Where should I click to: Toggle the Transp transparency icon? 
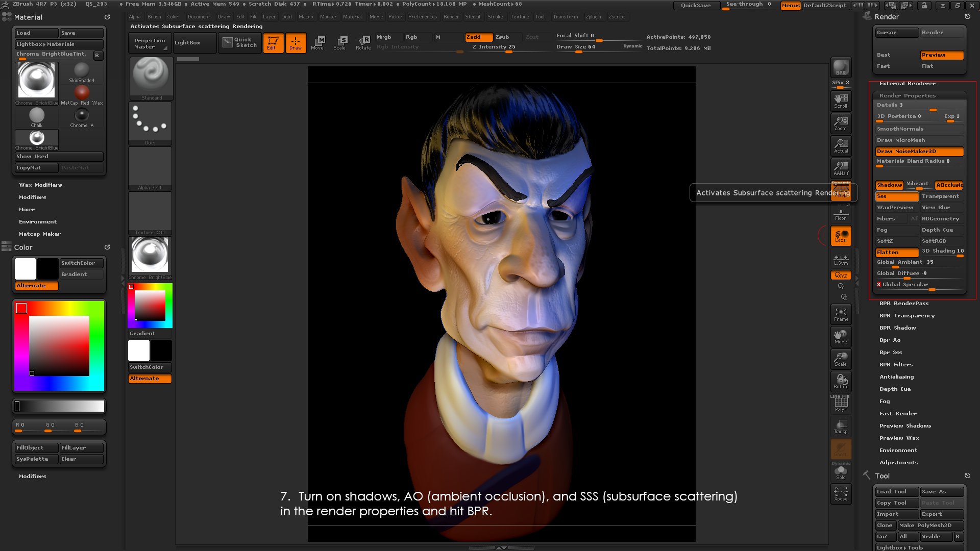tap(841, 426)
